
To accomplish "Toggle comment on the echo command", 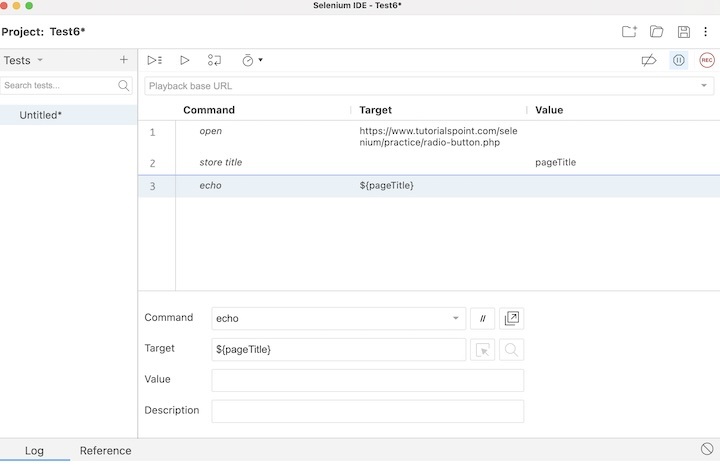I will (x=482, y=319).
